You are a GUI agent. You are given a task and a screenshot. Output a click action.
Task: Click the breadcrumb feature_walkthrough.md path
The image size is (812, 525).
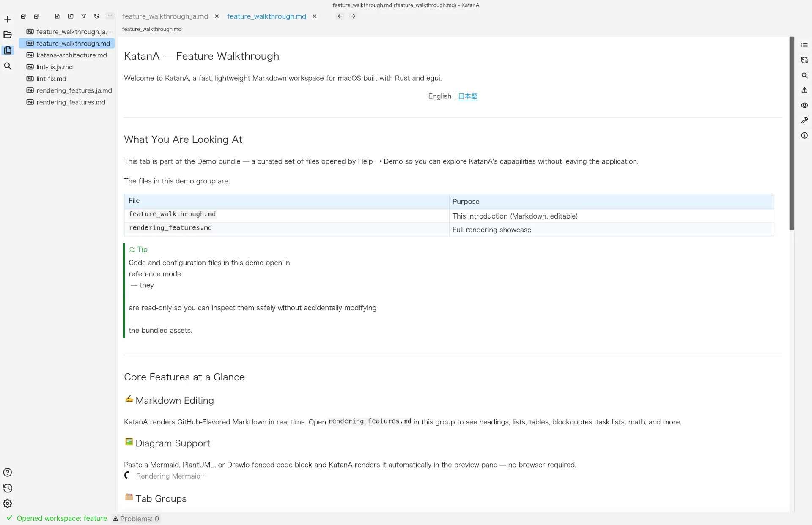(x=151, y=29)
